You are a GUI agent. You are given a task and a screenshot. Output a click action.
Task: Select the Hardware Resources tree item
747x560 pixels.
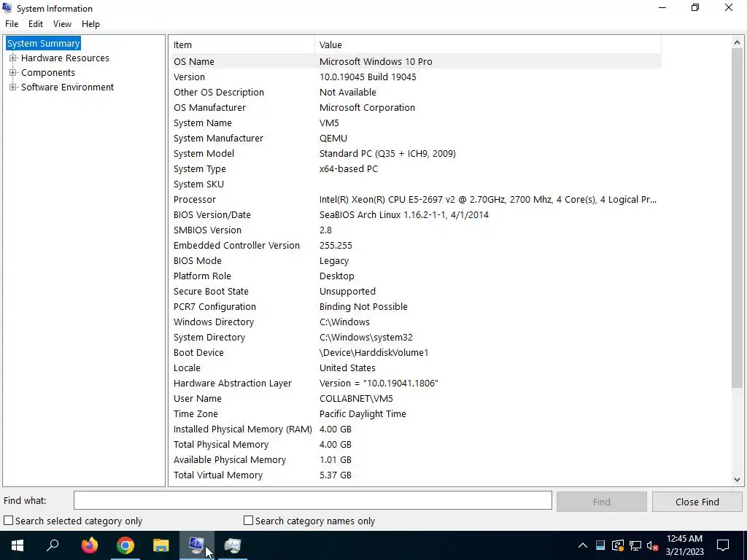click(65, 58)
